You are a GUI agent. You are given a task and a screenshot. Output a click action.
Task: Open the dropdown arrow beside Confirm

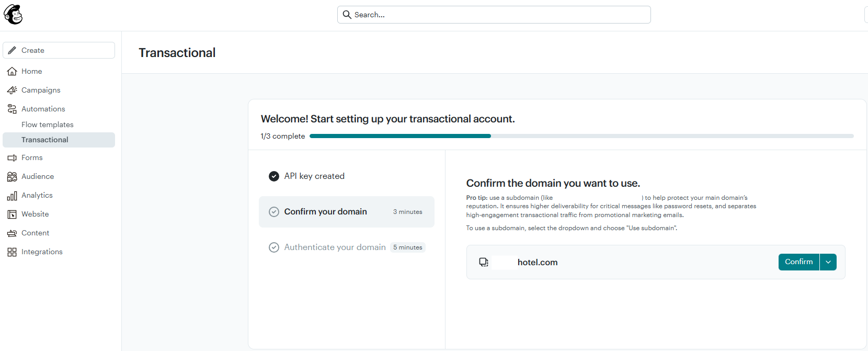[828, 262]
